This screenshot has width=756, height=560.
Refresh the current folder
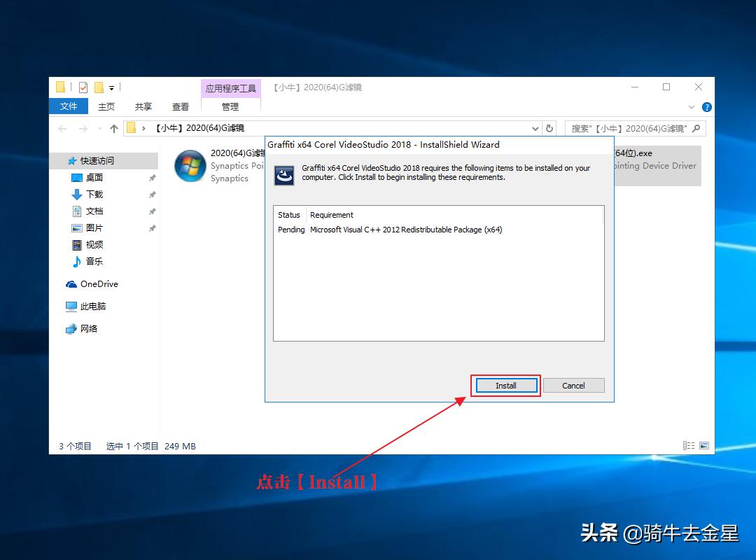point(549,128)
